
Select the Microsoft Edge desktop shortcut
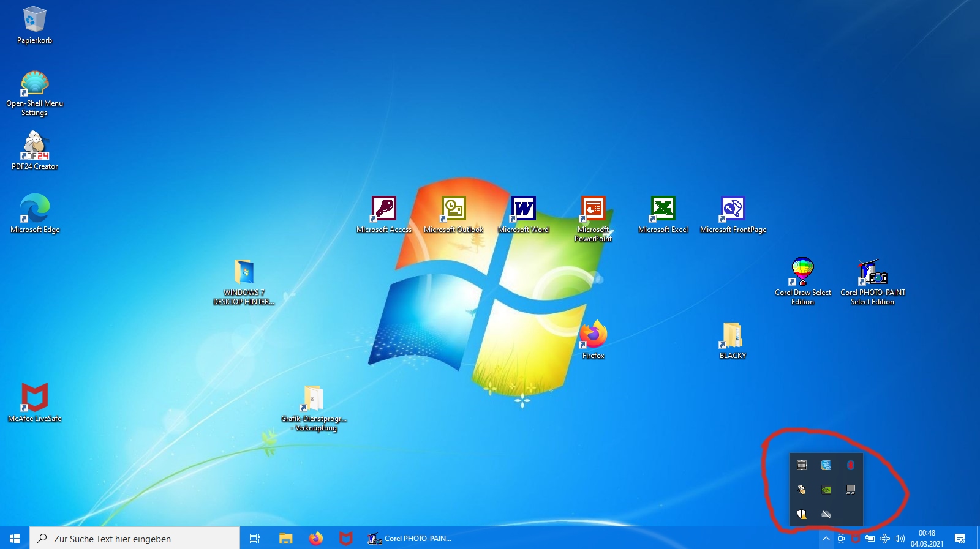tap(35, 214)
